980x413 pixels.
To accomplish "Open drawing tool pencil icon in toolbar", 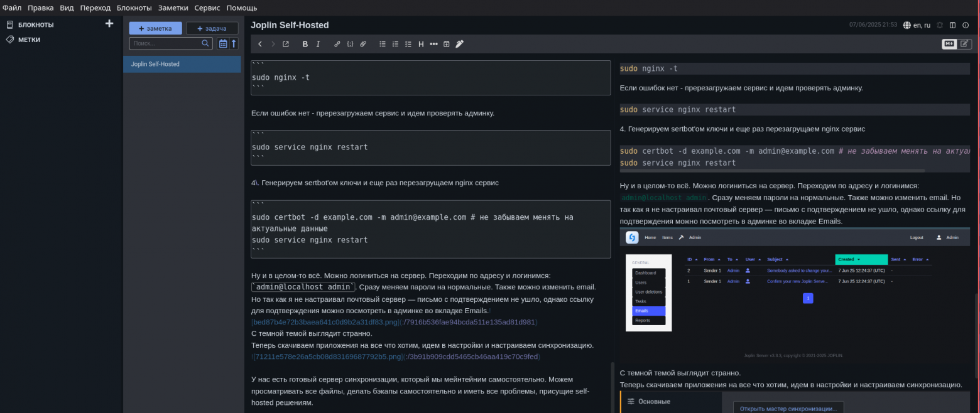I will [x=459, y=44].
